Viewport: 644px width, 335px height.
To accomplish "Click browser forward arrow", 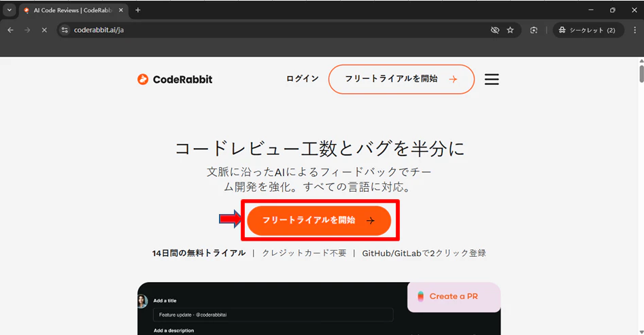I will click(x=27, y=30).
